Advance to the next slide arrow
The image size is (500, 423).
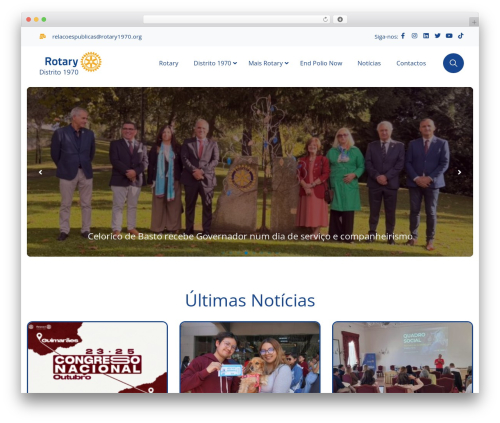click(x=459, y=172)
